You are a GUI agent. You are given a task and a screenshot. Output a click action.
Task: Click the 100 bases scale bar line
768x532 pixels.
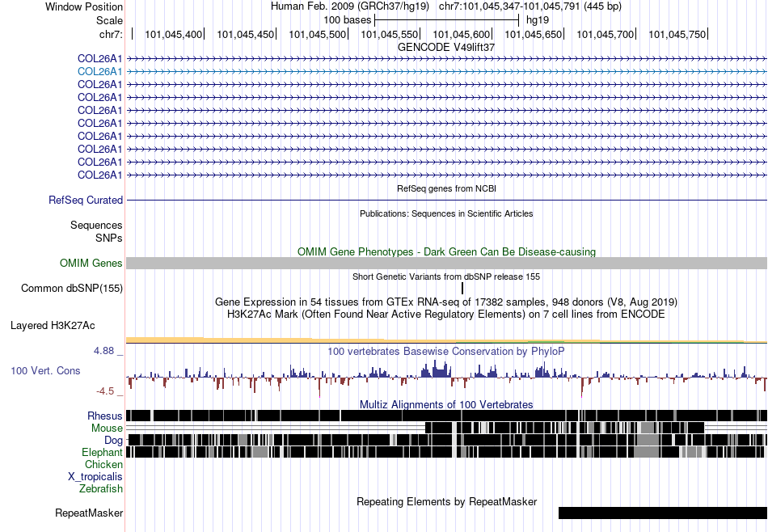coord(447,20)
